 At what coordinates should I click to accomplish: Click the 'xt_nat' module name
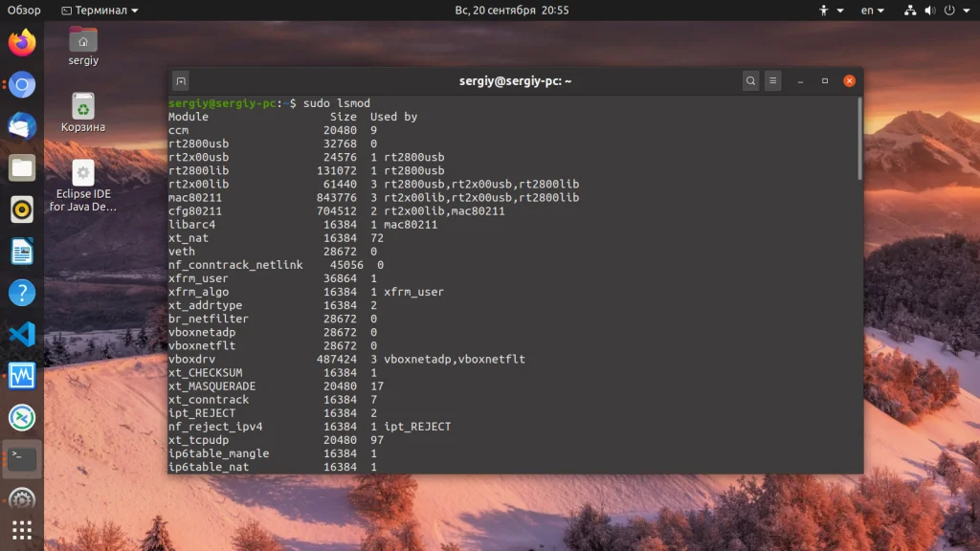click(x=189, y=238)
